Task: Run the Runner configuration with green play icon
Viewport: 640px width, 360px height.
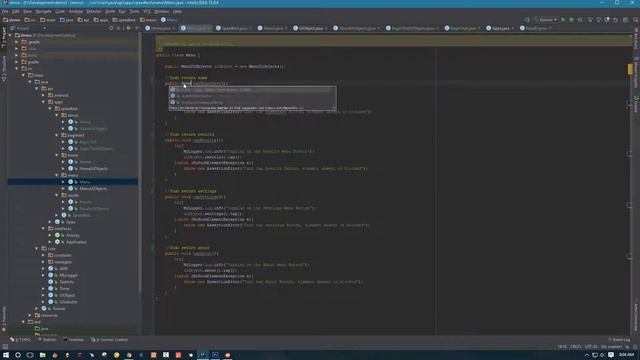Action: click(x=563, y=20)
